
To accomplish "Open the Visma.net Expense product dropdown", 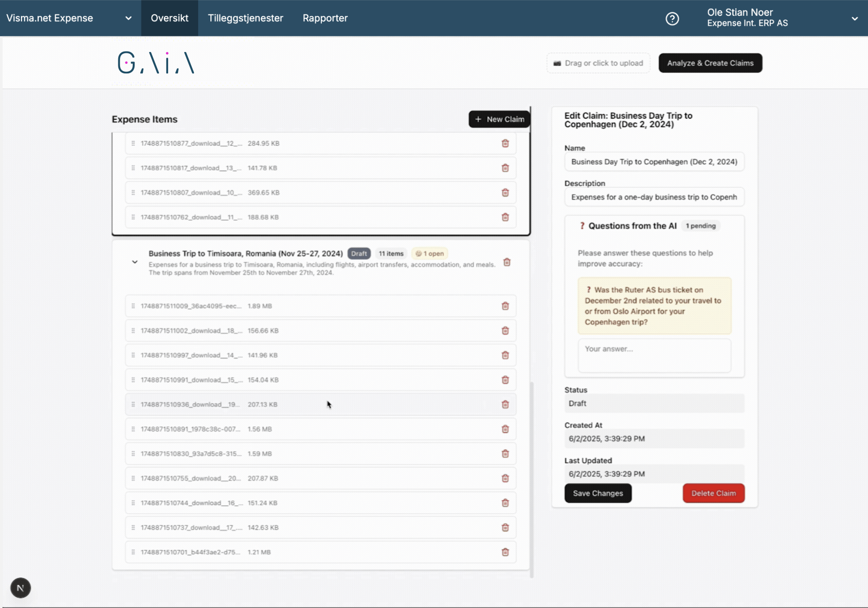I will pos(128,18).
